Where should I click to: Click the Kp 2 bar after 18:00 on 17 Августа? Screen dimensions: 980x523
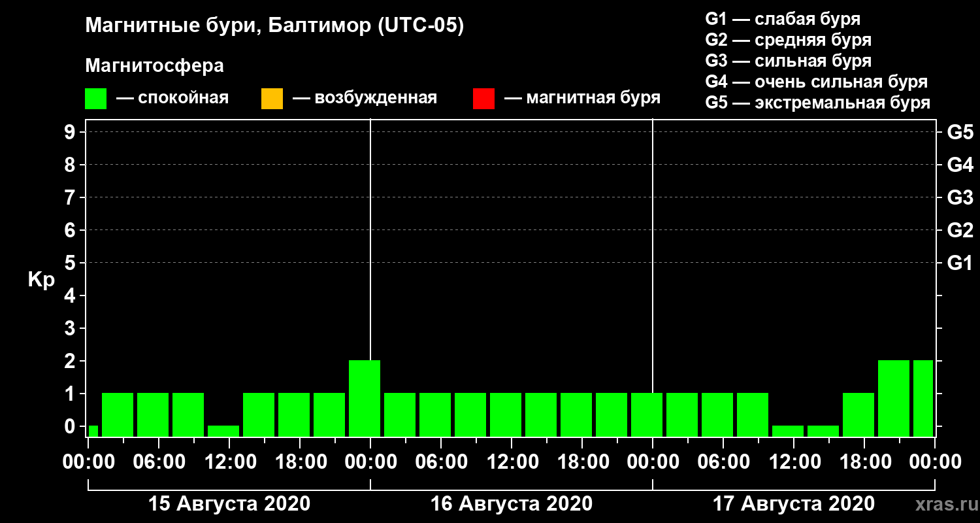click(x=894, y=398)
